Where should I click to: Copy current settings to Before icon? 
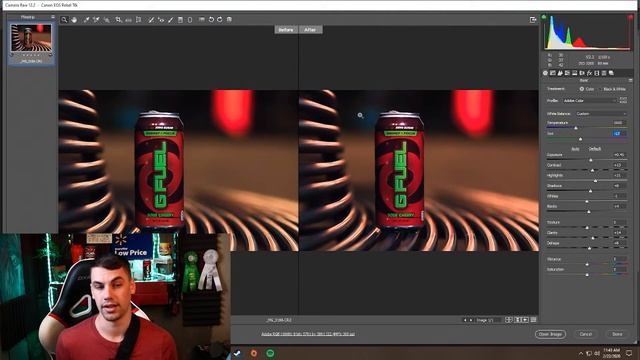(x=525, y=320)
